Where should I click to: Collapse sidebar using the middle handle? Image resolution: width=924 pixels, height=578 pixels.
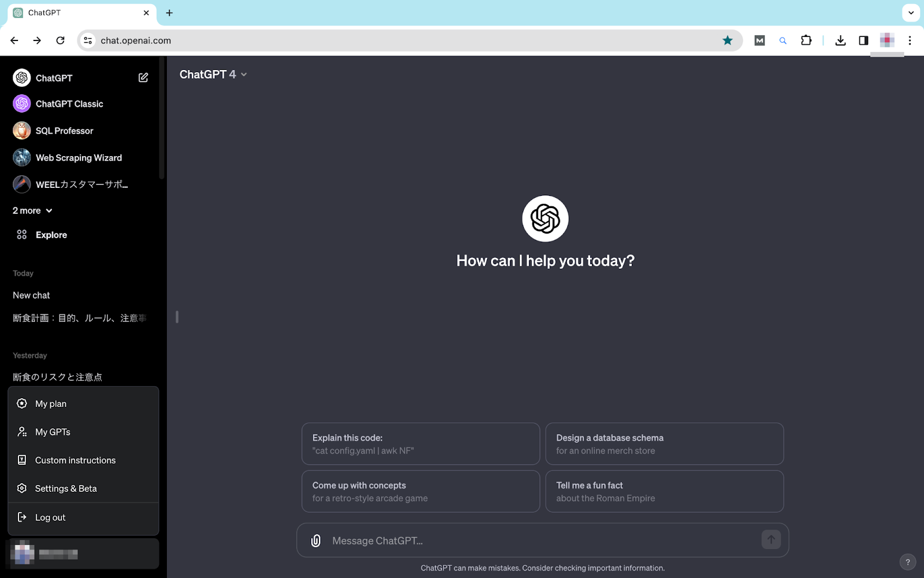[x=177, y=317]
